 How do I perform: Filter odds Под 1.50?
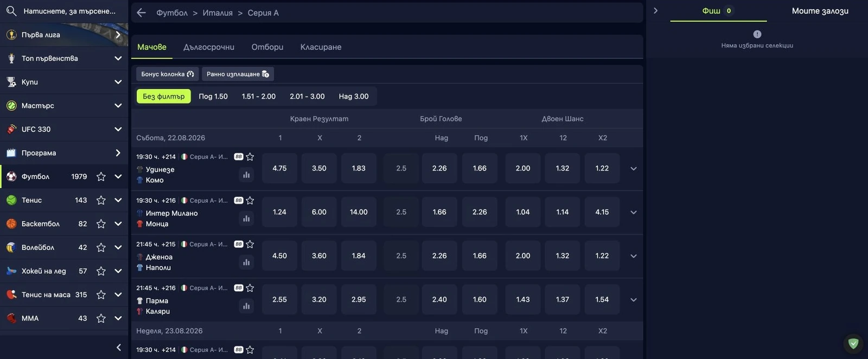[x=213, y=97]
